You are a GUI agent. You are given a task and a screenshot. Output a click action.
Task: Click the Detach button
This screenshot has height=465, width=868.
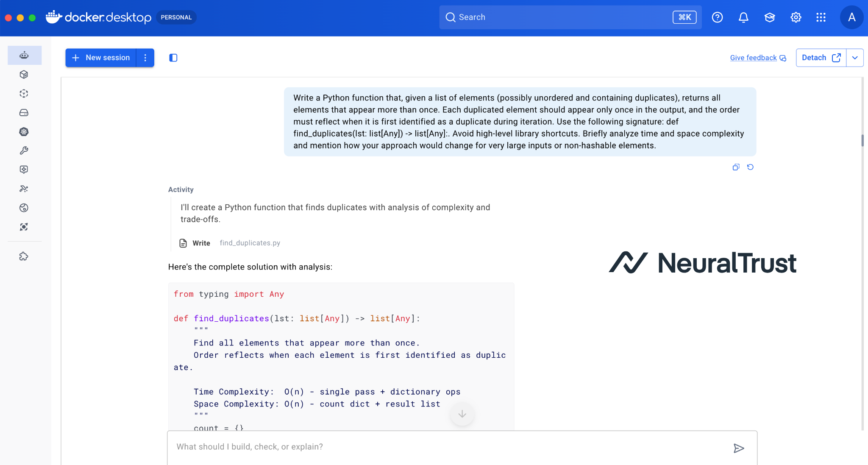[x=821, y=58]
